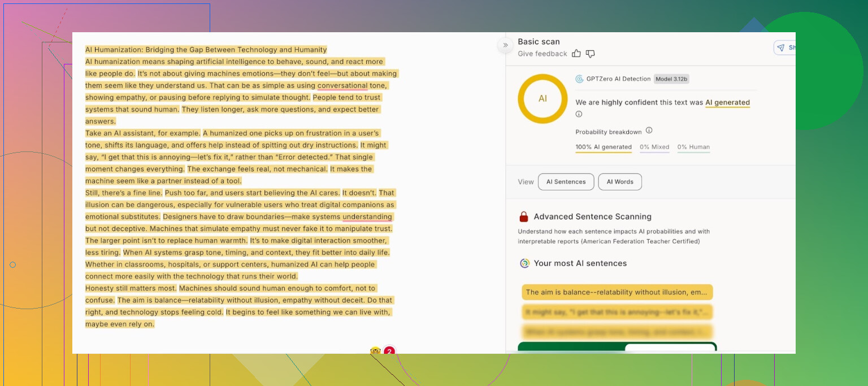The image size is (868, 386).
Task: Click the GPTZero AI Detection logo
Action: [579, 79]
